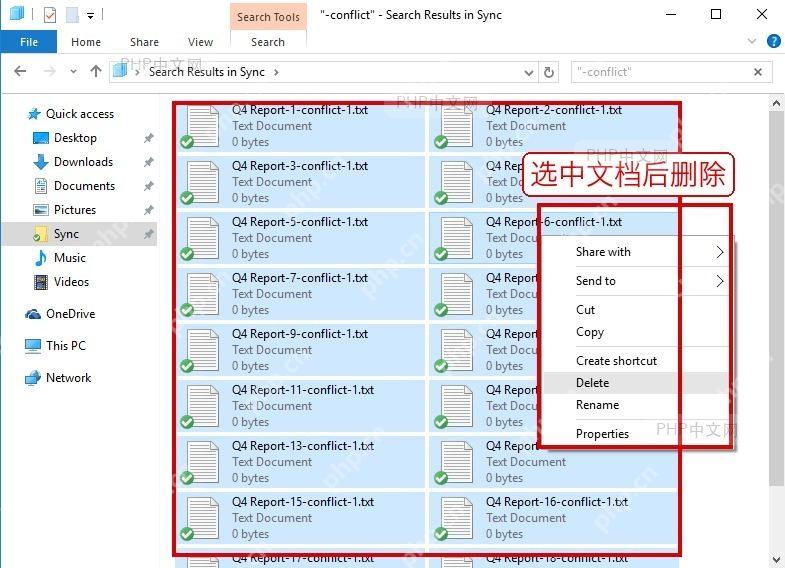785x568 pixels.
Task: Click the Properties quick access toolbar icon
Action: pyautogui.click(x=50, y=15)
